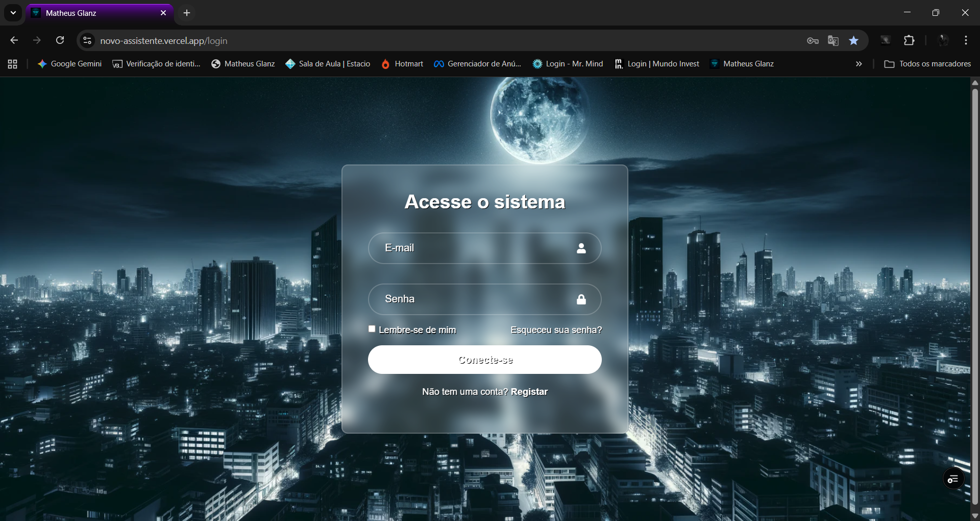Image resolution: width=980 pixels, height=521 pixels.
Task: Click the floating menu widget at bottom right
Action: coord(953,479)
